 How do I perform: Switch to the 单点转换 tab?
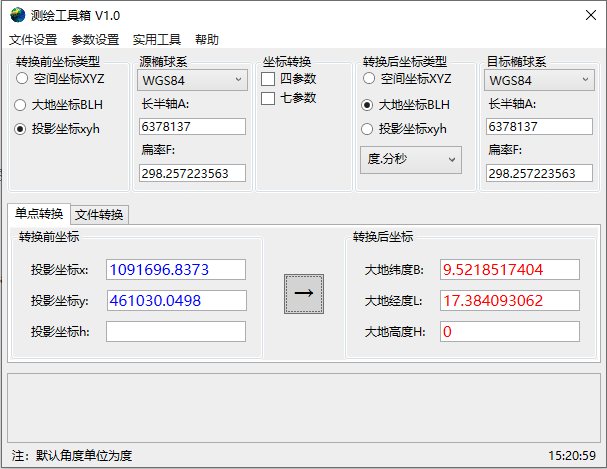point(39,214)
